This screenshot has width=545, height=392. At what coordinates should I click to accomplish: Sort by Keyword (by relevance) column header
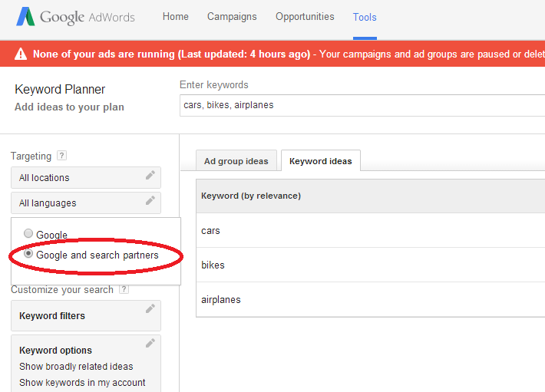pyautogui.click(x=250, y=196)
